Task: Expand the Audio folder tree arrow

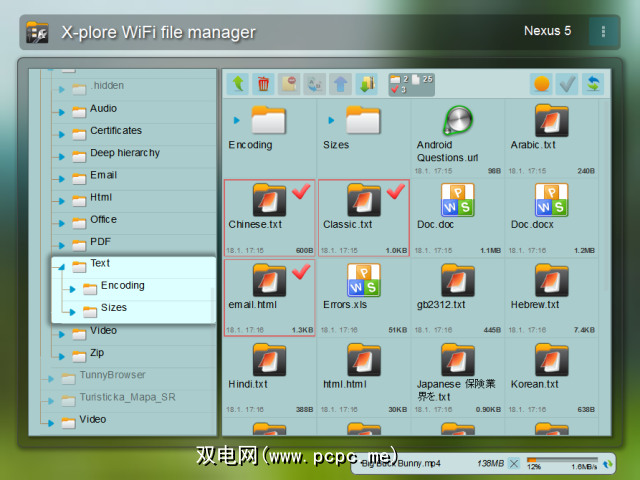Action: pyautogui.click(x=62, y=112)
